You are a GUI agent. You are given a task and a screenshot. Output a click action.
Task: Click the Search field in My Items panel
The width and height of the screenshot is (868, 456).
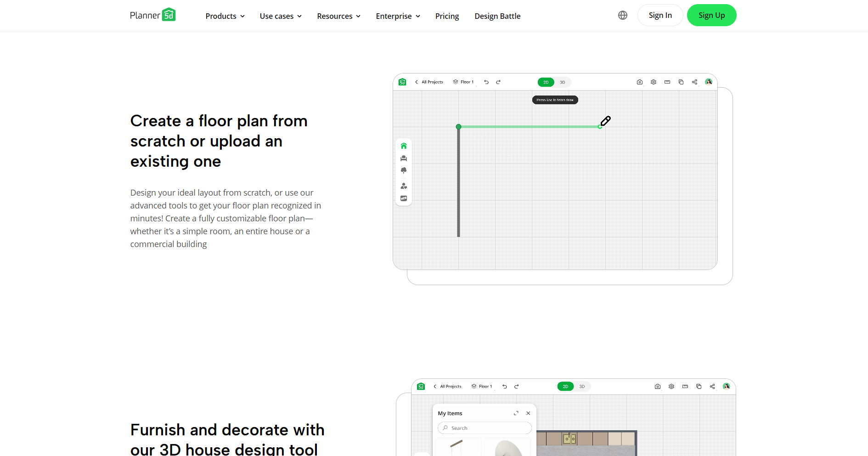tap(485, 428)
